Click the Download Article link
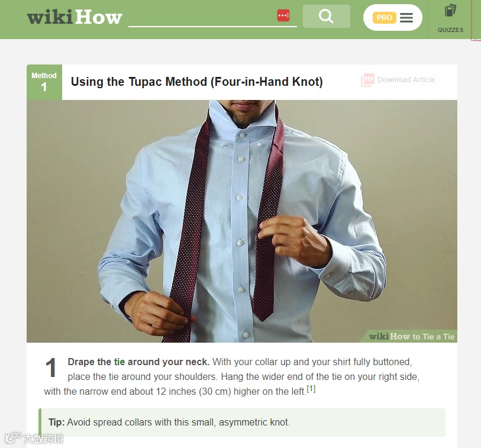481x448 pixels. click(x=406, y=80)
